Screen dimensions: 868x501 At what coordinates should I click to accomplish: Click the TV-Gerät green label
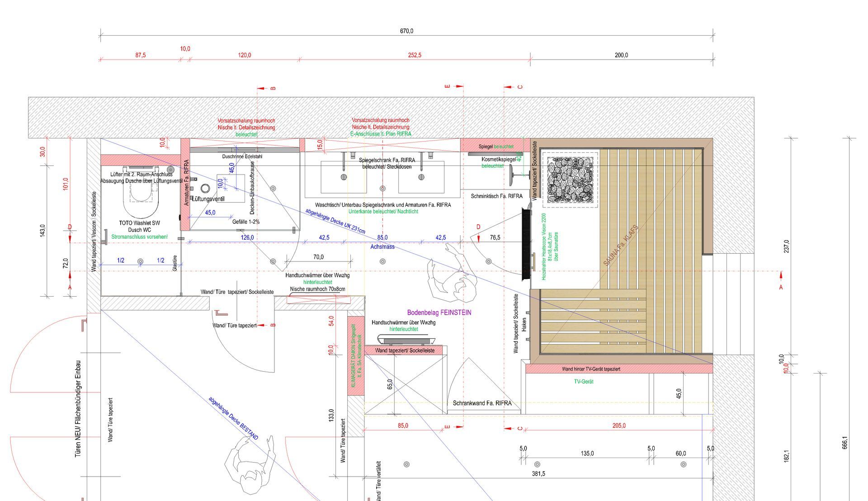[584, 382]
